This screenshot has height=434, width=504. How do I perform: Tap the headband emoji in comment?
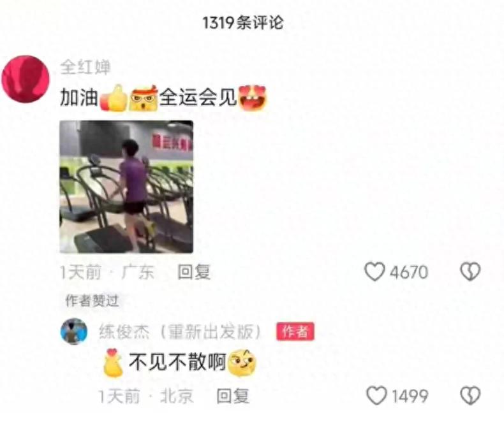[x=144, y=98]
